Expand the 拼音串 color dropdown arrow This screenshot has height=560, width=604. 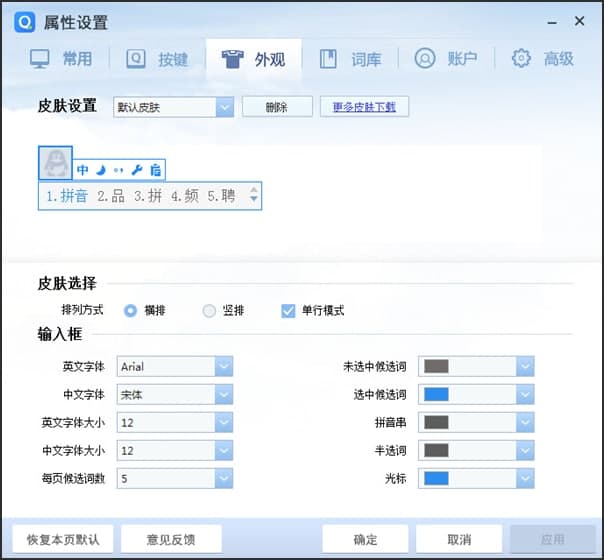[x=525, y=423]
